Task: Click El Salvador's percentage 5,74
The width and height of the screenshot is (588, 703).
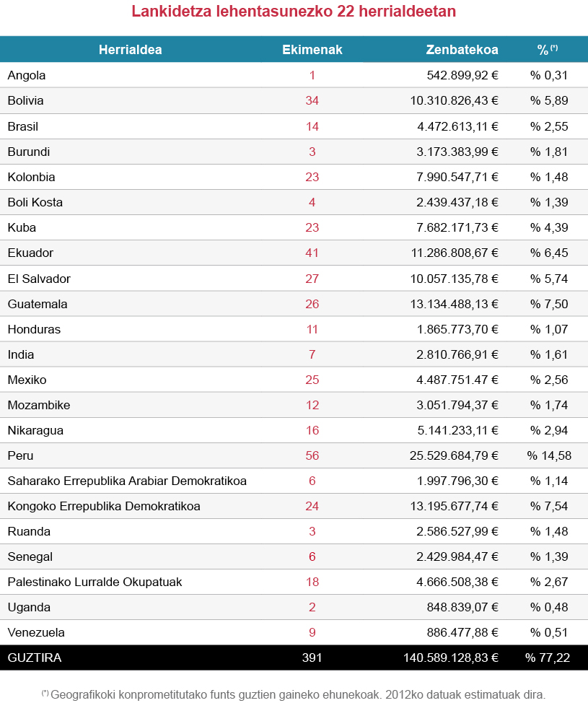Action: [x=549, y=279]
